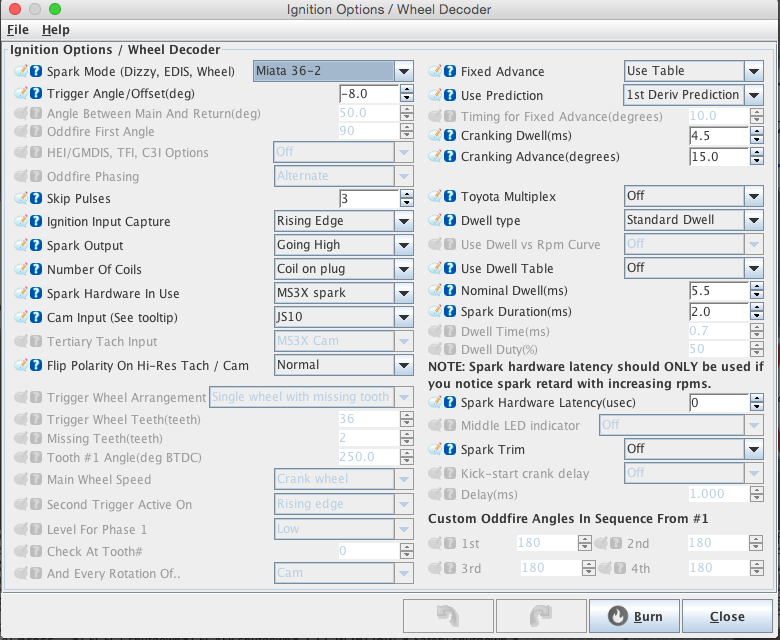Open the Spark Output Going High dropdown

tap(344, 245)
